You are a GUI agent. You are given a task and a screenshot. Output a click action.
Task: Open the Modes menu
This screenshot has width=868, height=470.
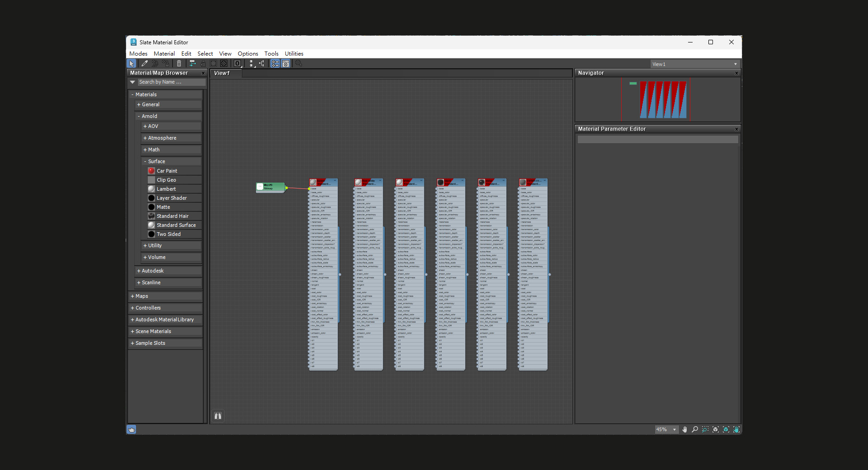pyautogui.click(x=138, y=54)
